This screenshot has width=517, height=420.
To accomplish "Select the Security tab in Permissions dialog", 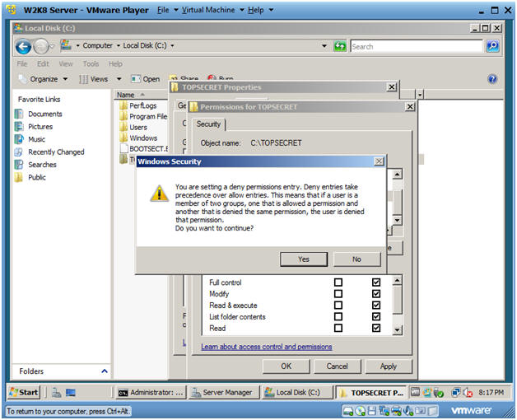I will tap(209, 124).
